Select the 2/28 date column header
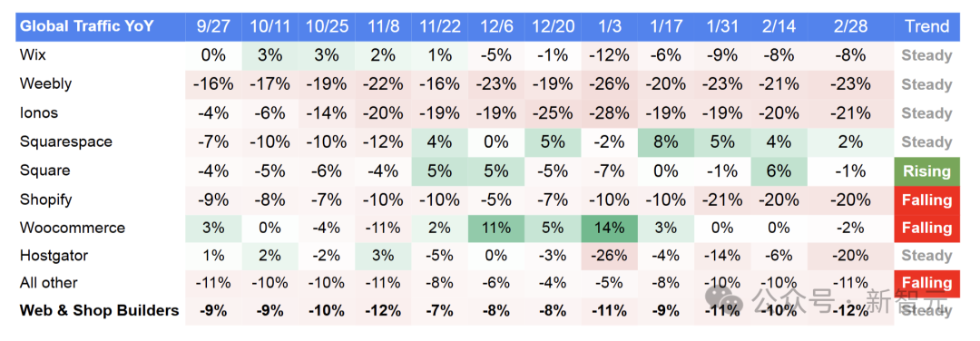 click(850, 27)
